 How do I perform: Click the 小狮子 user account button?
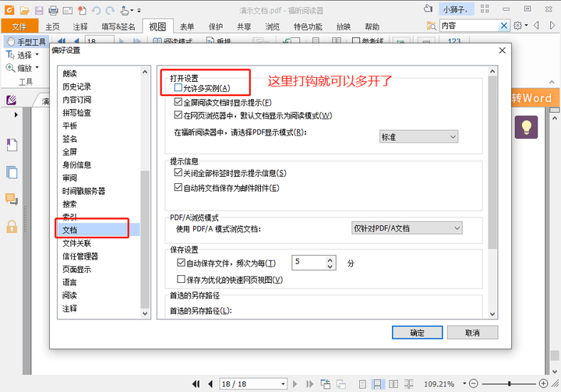click(456, 9)
